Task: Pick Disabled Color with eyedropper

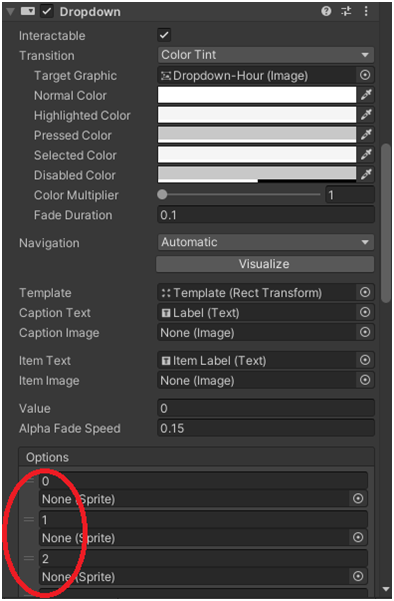Action: (x=366, y=174)
